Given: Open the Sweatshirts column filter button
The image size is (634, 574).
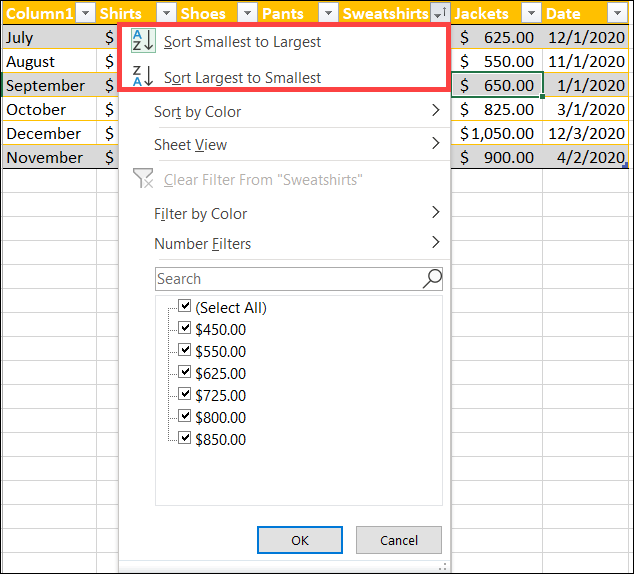Looking at the screenshot, I should (439, 13).
